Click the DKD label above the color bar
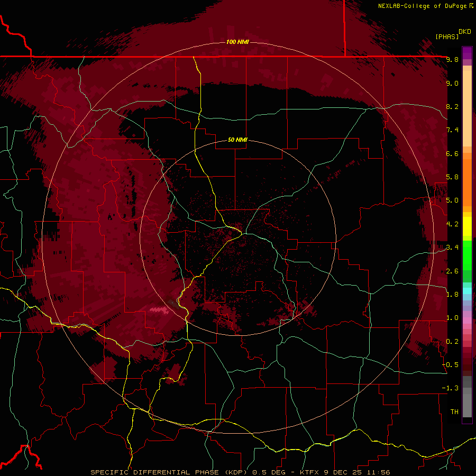The image size is (476, 476). (x=465, y=32)
